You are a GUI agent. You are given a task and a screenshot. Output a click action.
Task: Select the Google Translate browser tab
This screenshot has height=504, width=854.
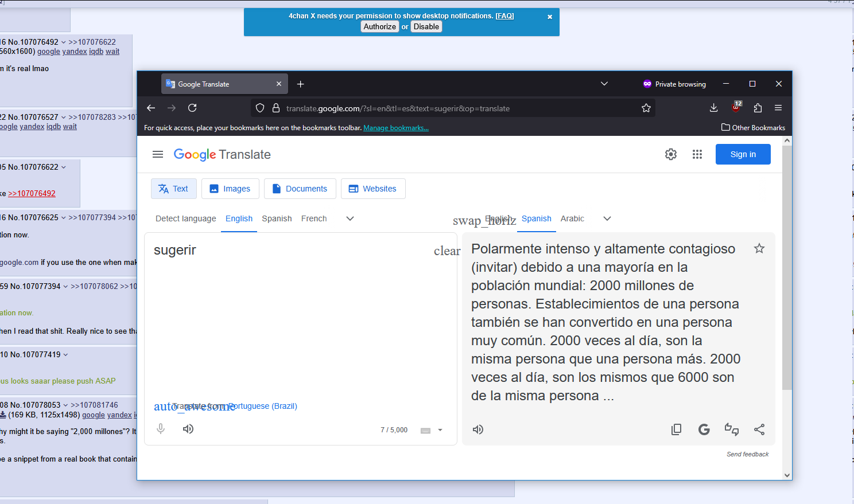coord(224,84)
